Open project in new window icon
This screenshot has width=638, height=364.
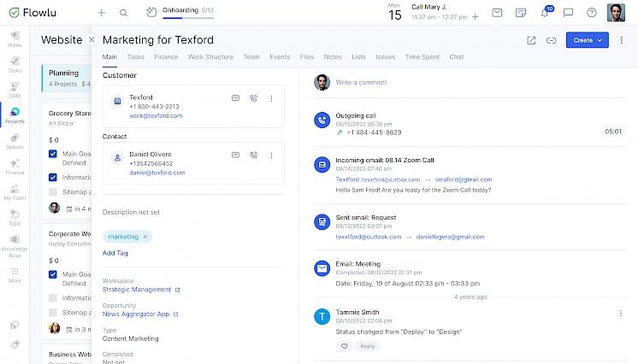pyautogui.click(x=531, y=40)
